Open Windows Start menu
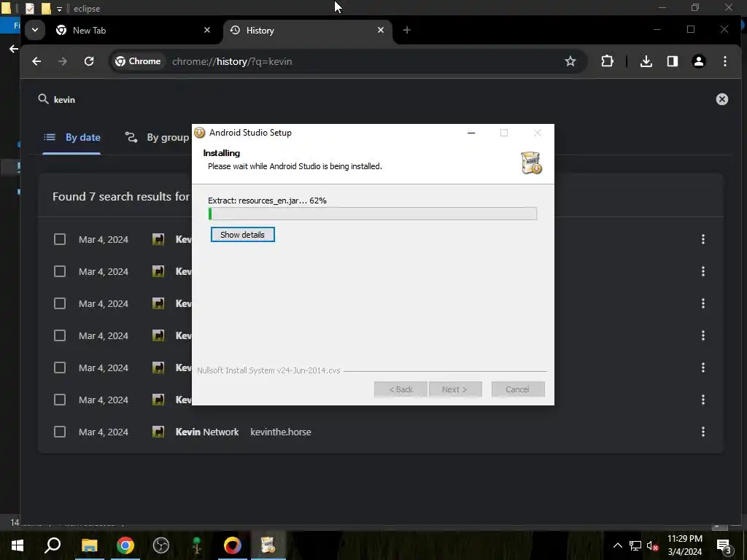Viewport: 747px width, 560px height. [18, 545]
